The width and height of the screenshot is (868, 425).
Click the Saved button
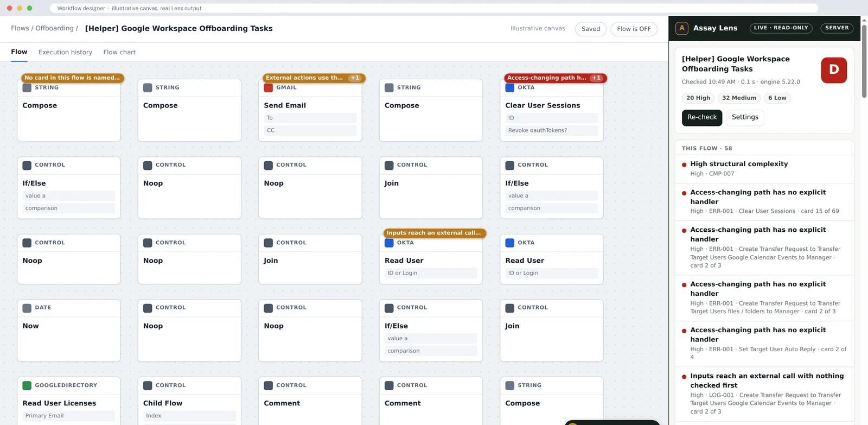pyautogui.click(x=590, y=29)
